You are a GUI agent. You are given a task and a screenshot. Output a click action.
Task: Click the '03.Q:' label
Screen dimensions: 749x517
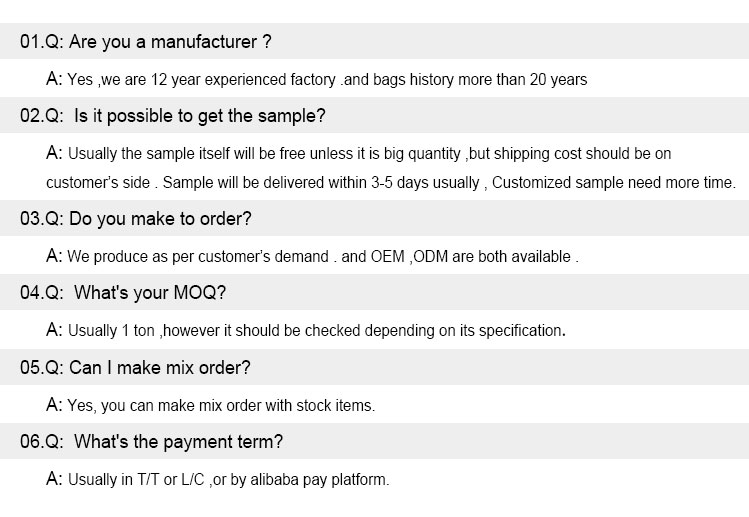(x=42, y=218)
